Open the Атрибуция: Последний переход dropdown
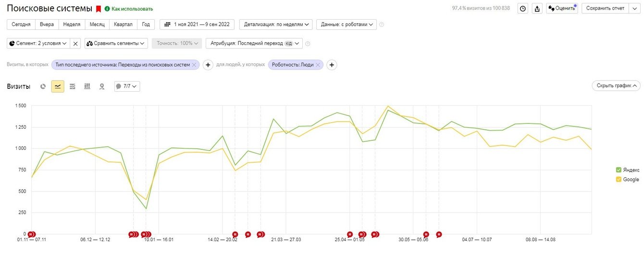644x257 pixels. click(x=254, y=43)
